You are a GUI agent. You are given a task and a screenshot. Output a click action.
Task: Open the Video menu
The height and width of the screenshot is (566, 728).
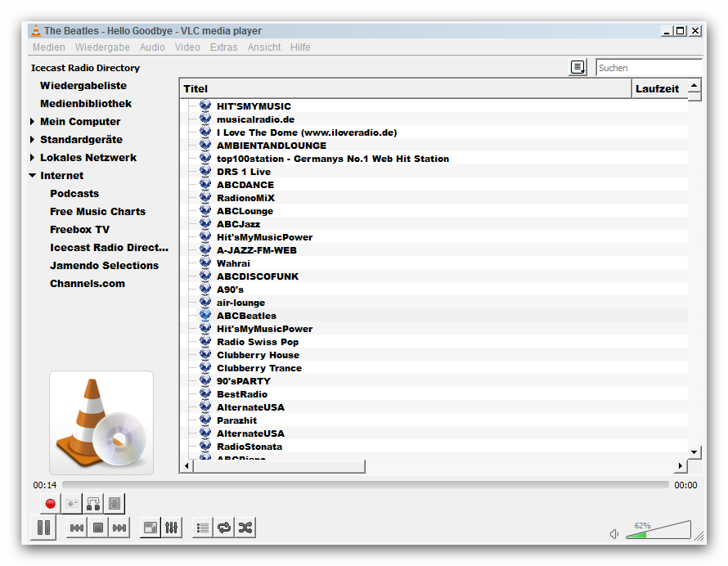187,47
